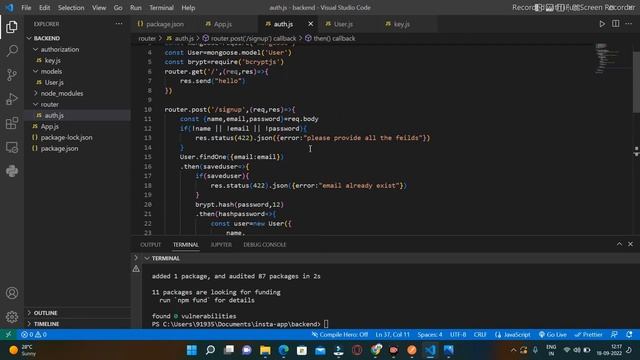The height and width of the screenshot is (360, 640).
Task: Toggle Compile Hero Off setting
Action: 340,334
